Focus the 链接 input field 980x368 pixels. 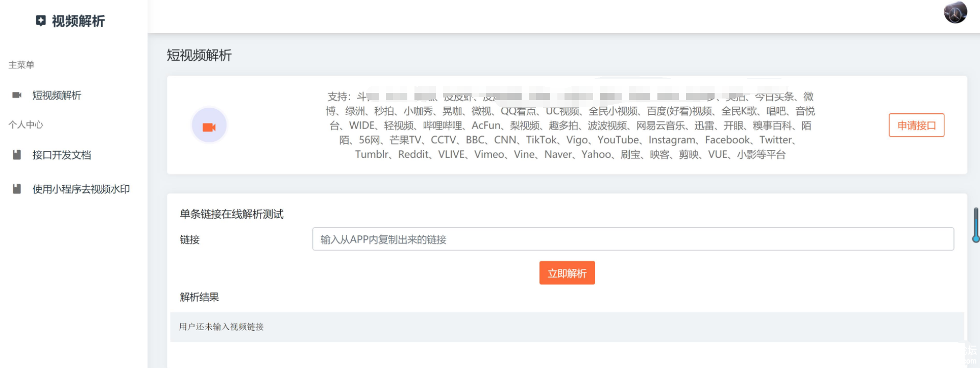[633, 239]
